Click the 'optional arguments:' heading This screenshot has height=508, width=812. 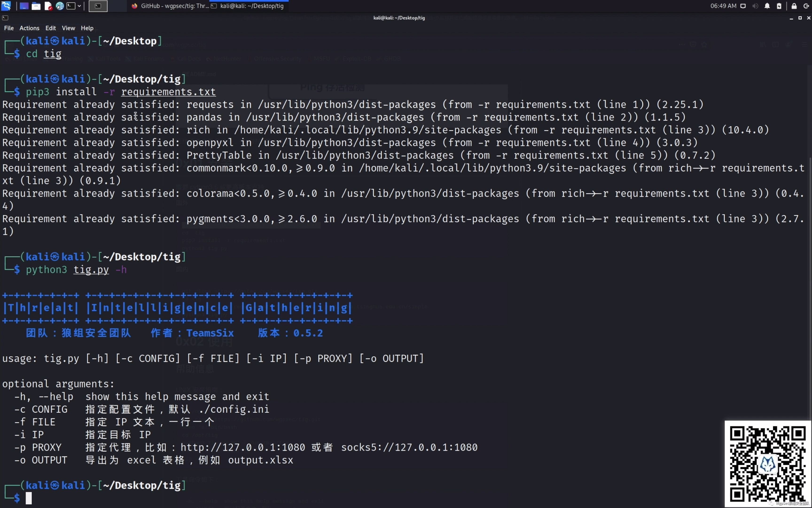click(x=58, y=384)
